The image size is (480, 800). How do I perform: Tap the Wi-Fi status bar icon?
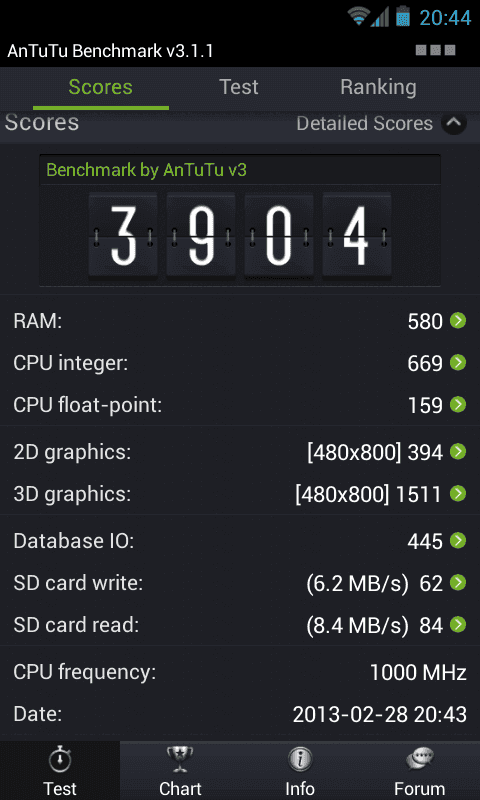358,16
